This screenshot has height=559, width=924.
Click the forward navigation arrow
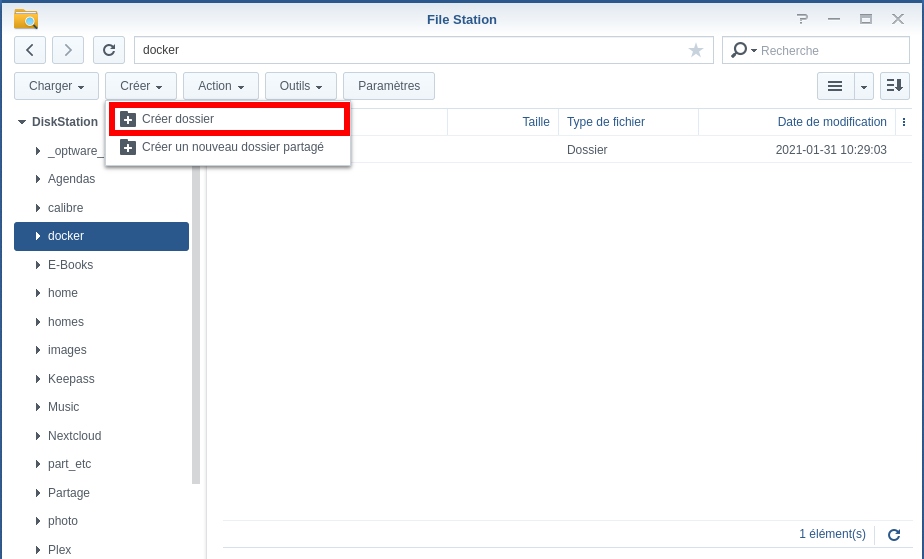click(68, 50)
